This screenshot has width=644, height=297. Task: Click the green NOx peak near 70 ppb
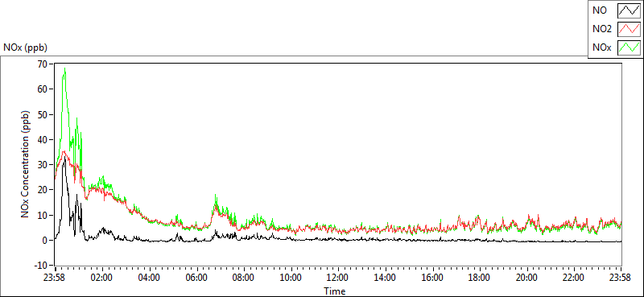[x=65, y=68]
